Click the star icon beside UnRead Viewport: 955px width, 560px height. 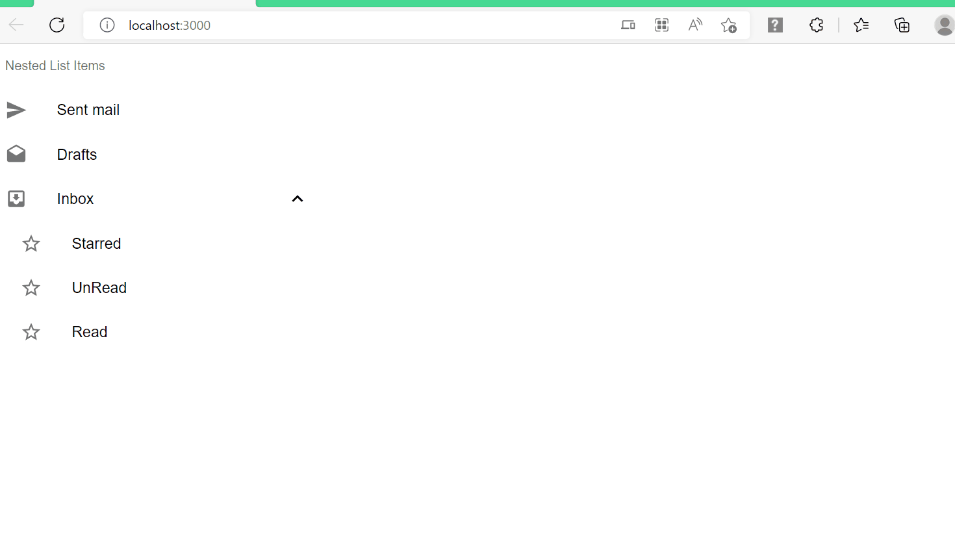click(31, 288)
